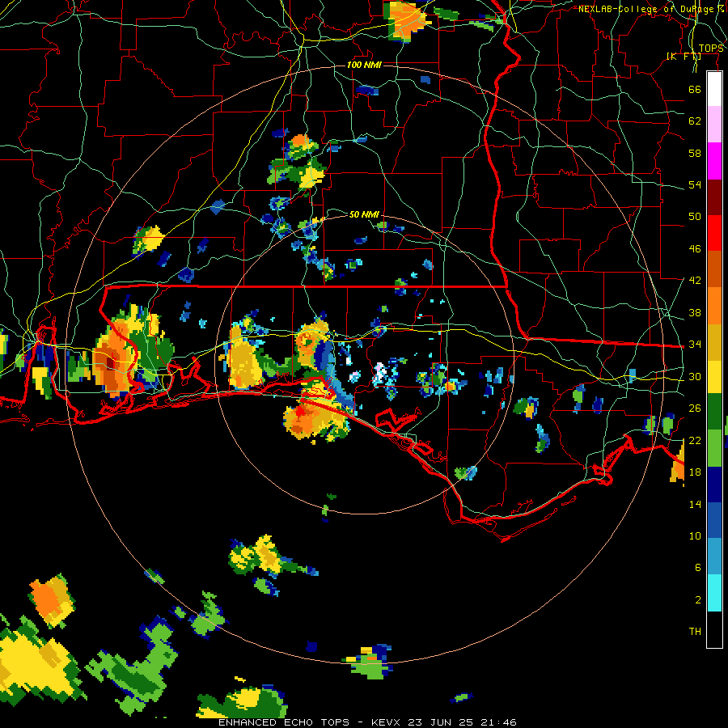Click the 2 value on the legend

click(697, 599)
